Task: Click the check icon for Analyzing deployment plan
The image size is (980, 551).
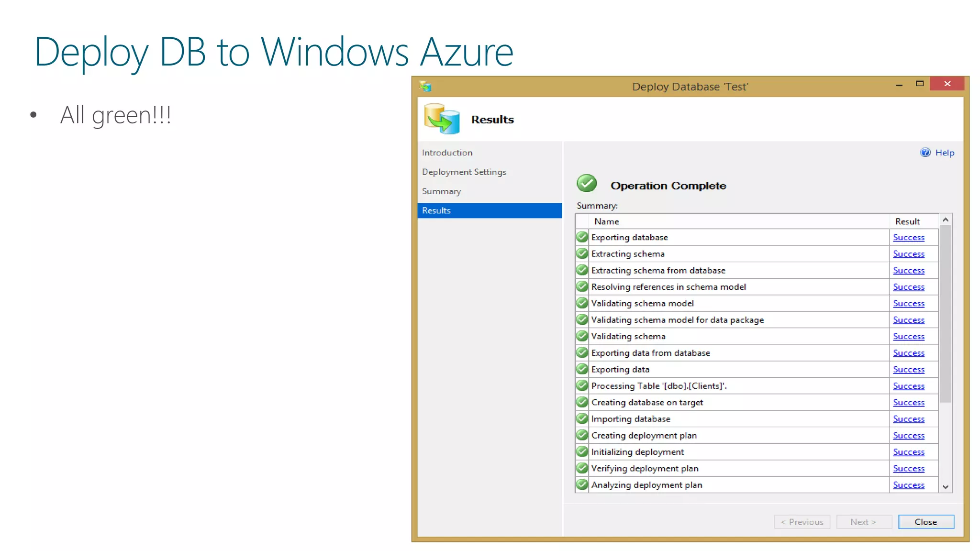Action: tap(582, 485)
